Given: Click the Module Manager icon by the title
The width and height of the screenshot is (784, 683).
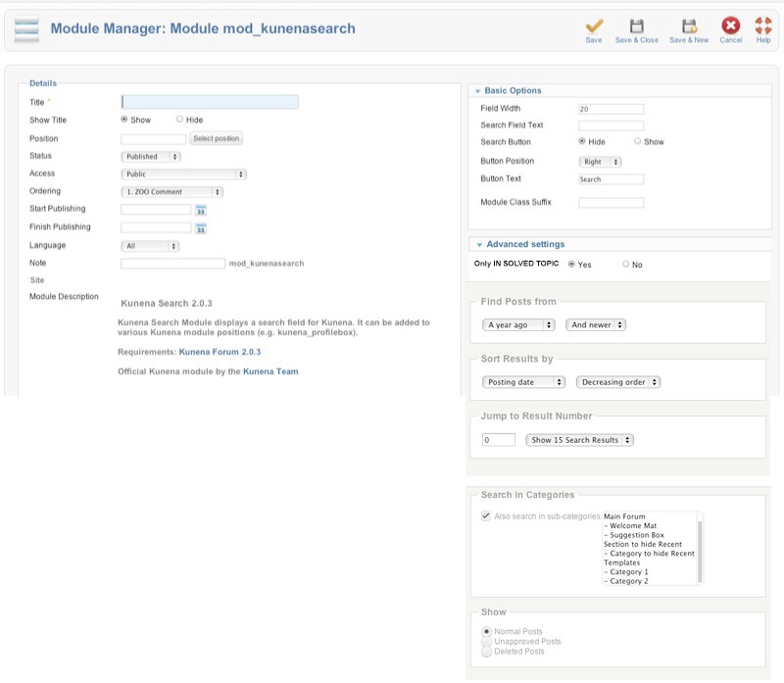Looking at the screenshot, I should 26,29.
